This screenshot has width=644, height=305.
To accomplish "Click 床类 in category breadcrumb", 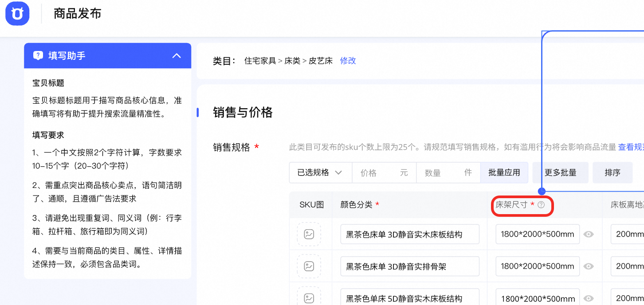I will point(292,61).
